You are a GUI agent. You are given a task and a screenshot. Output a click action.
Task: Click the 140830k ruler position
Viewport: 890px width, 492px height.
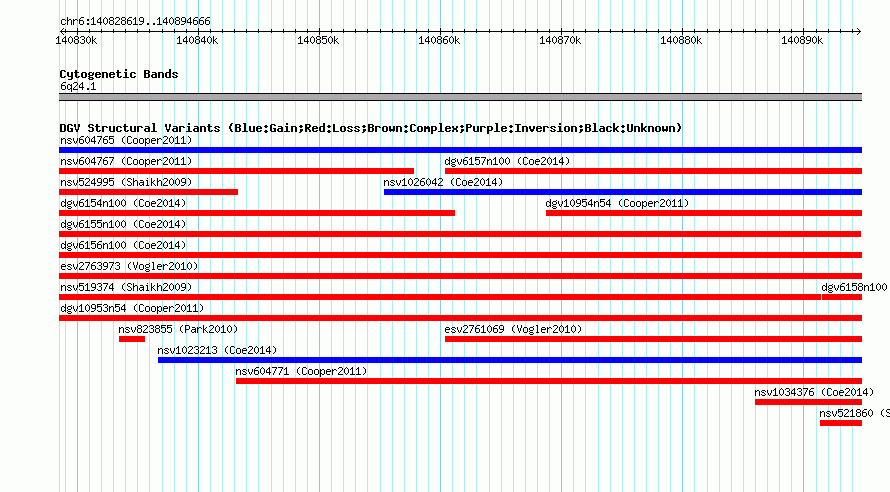tap(76, 40)
